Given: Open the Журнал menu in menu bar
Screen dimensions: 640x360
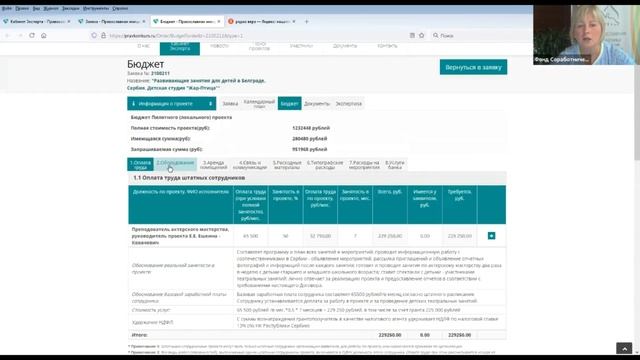Looking at the screenshot, I should coord(51,8).
